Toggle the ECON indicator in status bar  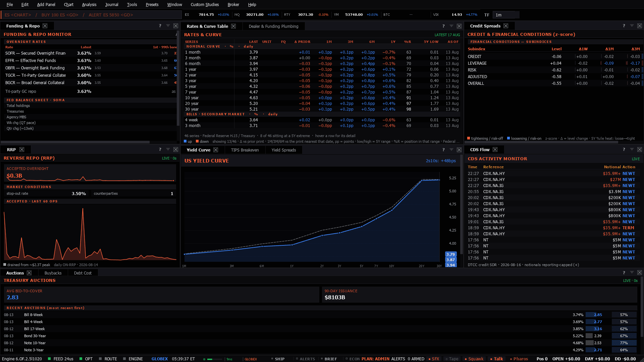pyautogui.click(x=353, y=359)
